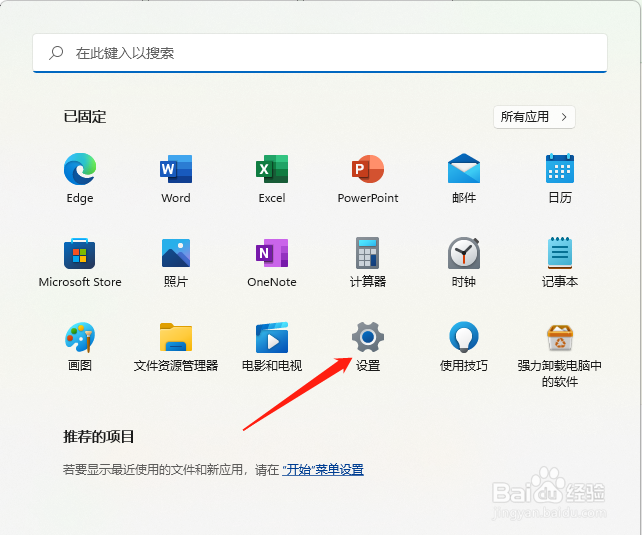Launch PowerPoint from the Start menu
The image size is (642, 535).
pyautogui.click(x=368, y=169)
